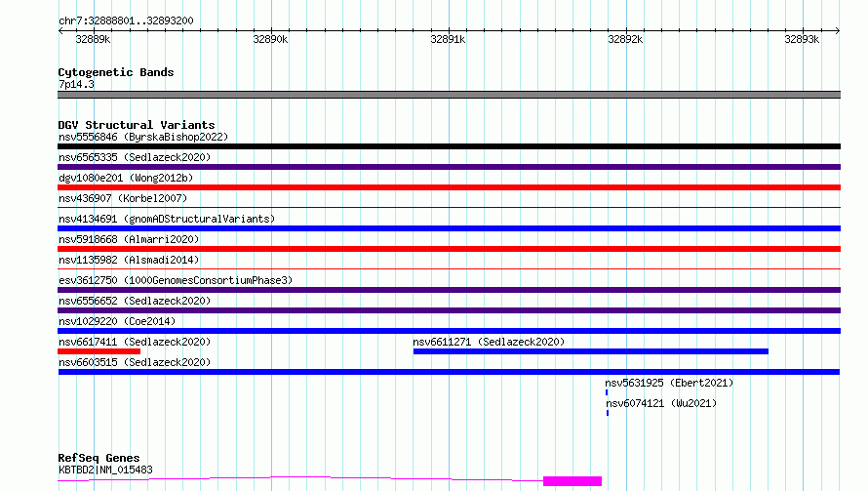Viewport: 868px width, 491px height.
Task: Select the magenta KBTBD2 exon block
Action: 572,481
